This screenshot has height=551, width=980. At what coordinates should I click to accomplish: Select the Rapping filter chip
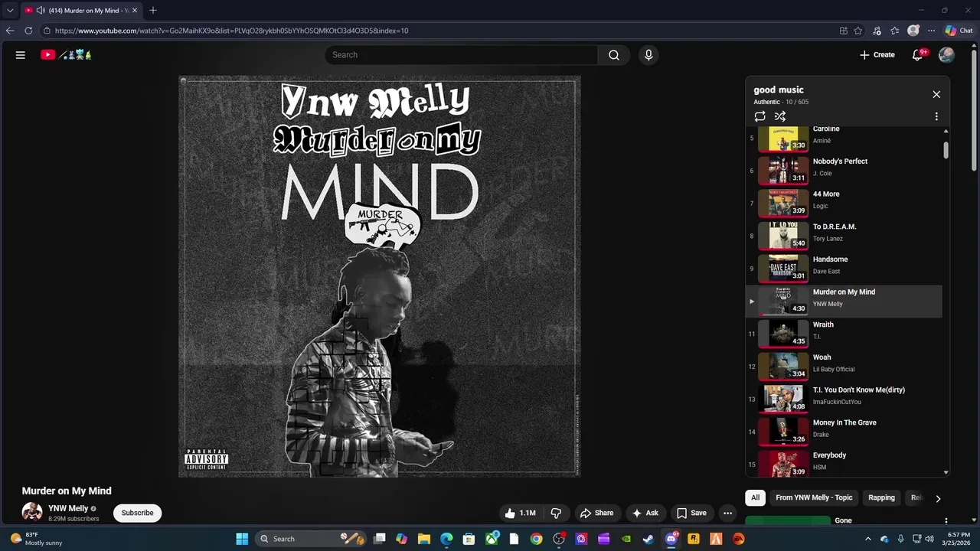tap(881, 497)
